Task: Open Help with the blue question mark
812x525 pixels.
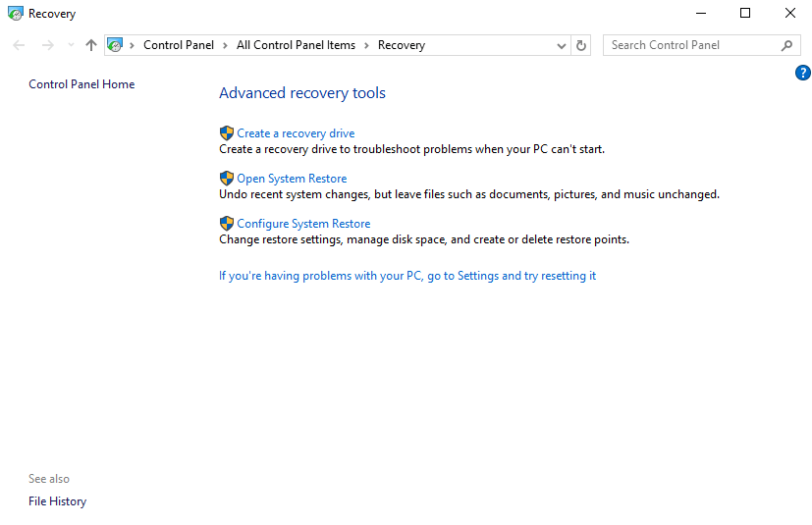Action: tap(802, 73)
